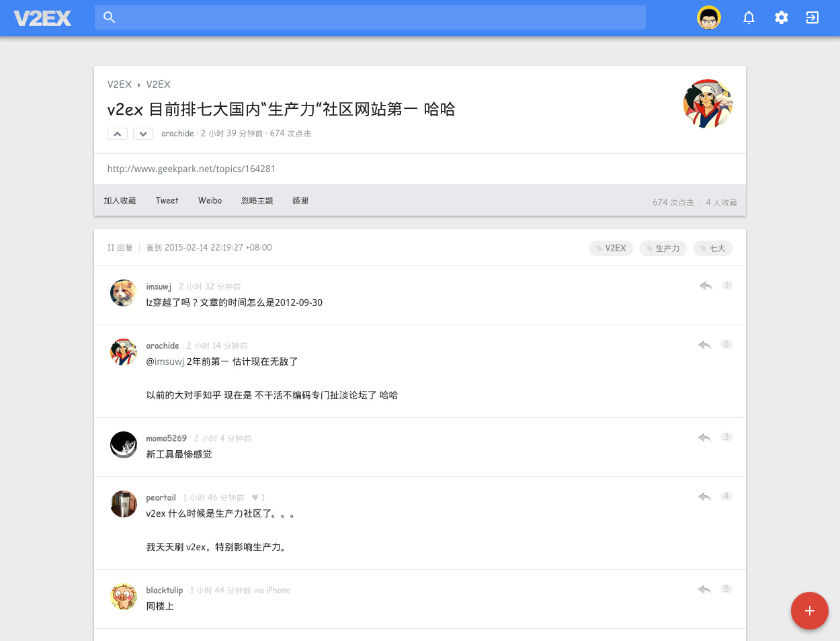Viewport: 840px width, 641px height.
Task: Reply to imsuwj's comment with arrow
Action: (706, 286)
